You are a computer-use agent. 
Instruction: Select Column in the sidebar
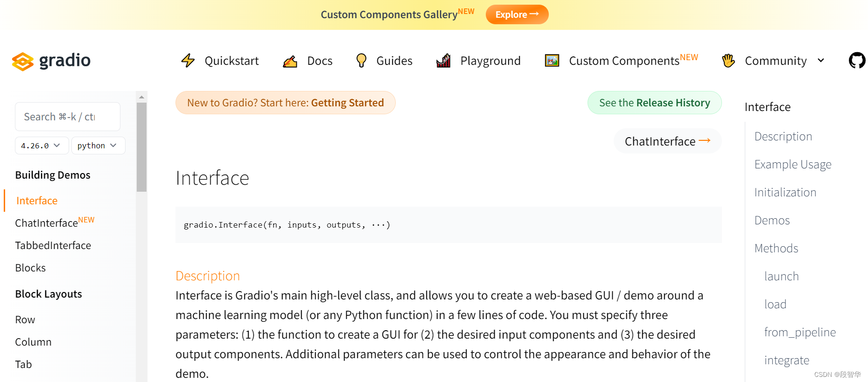(33, 342)
